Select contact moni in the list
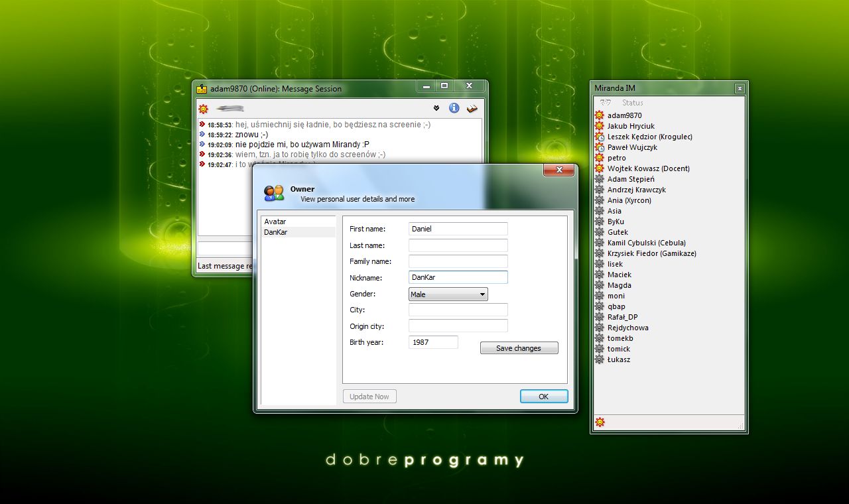This screenshot has width=849, height=504. (x=669, y=296)
